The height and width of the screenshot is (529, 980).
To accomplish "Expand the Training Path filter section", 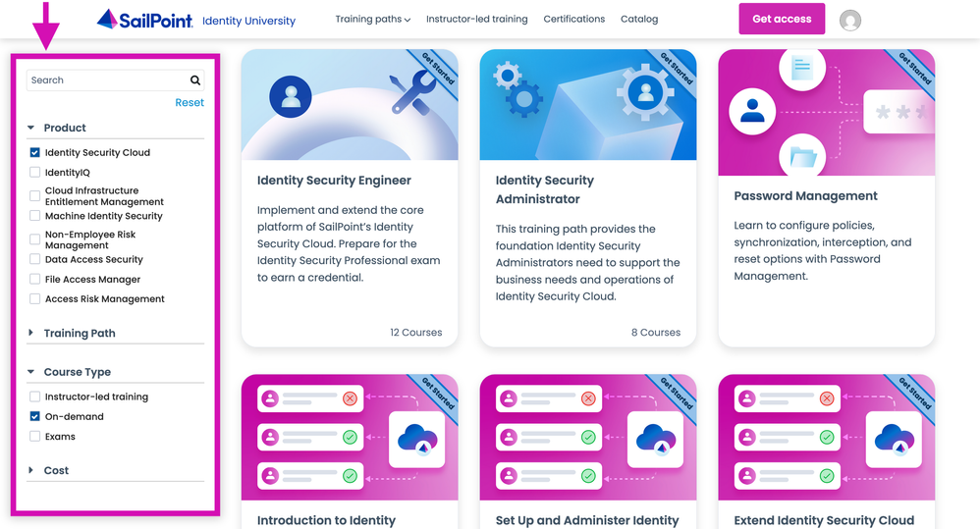I will coord(79,334).
